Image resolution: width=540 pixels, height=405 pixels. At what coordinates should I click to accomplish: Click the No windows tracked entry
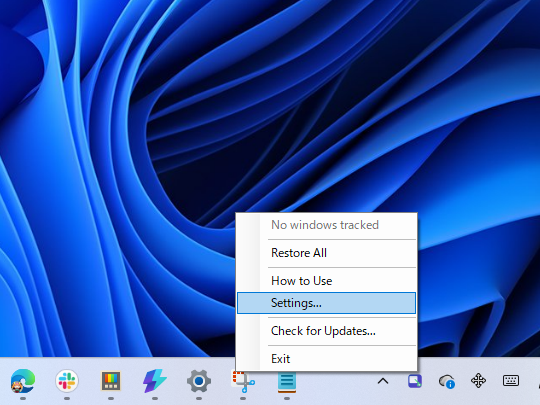click(326, 225)
